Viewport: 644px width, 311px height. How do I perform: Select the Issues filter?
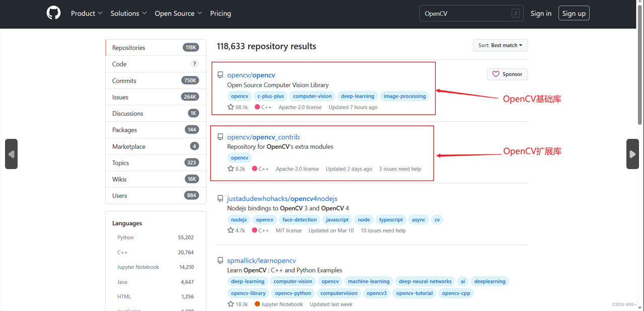tap(155, 97)
